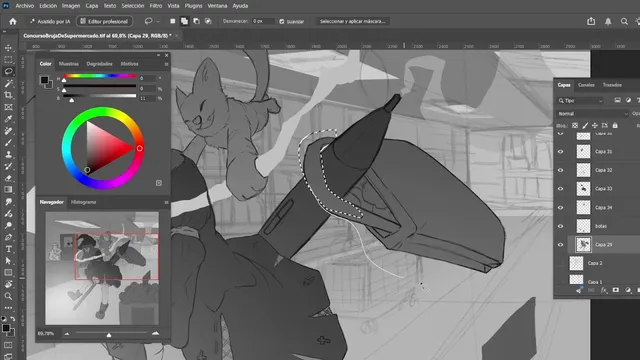Toggle lock all padlock icon
The width and height of the screenshot is (640, 360).
tap(615, 125)
